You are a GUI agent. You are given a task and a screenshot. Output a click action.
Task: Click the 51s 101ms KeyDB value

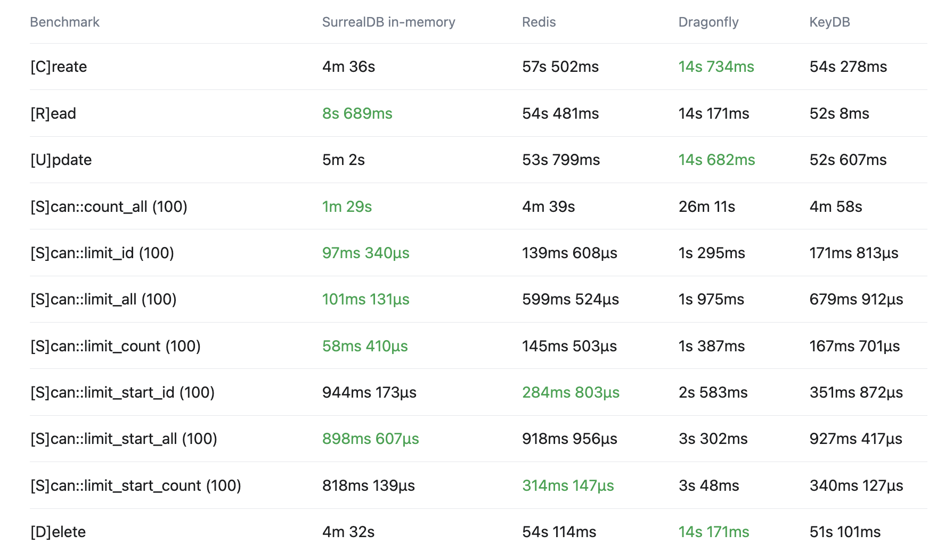pos(845,532)
